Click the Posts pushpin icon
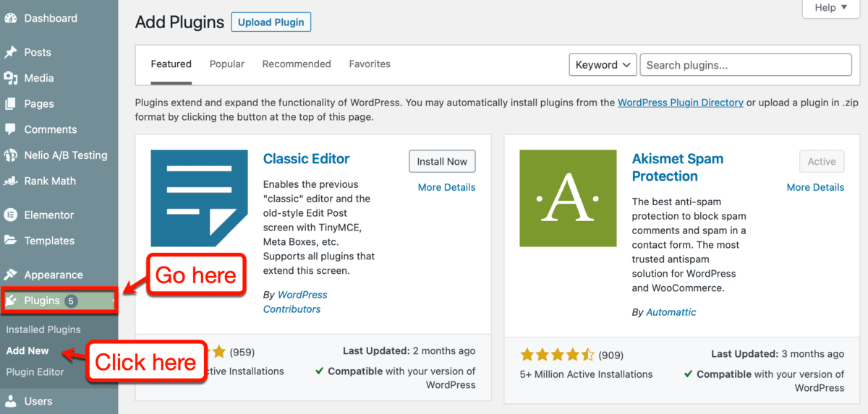 10,52
